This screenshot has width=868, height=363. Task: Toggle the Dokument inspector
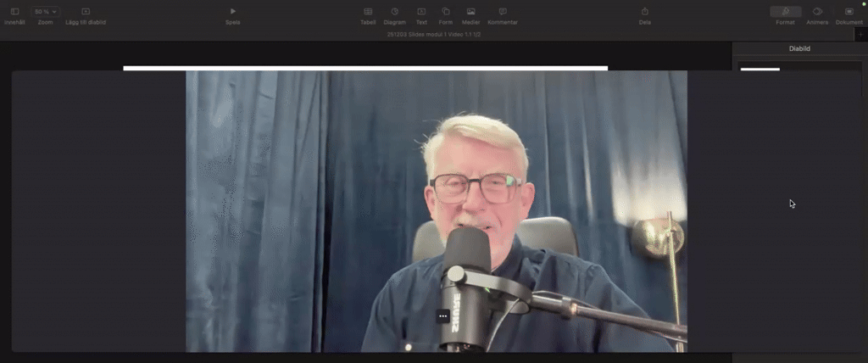[x=849, y=12]
